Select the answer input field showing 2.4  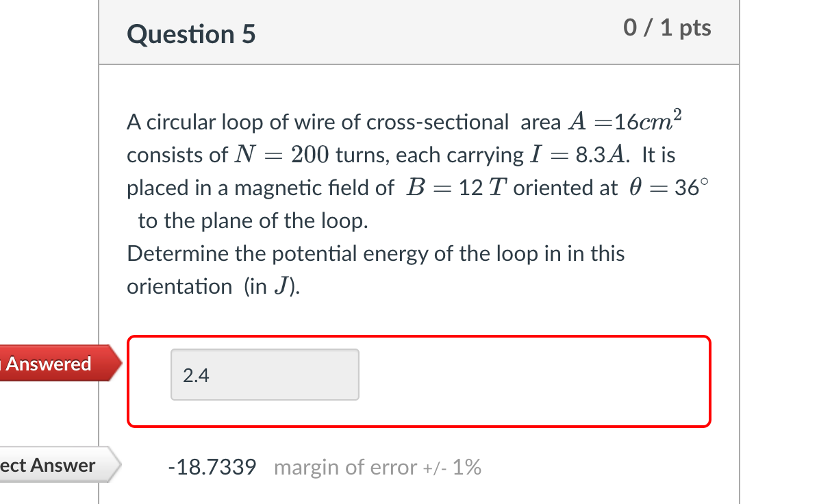tap(264, 374)
